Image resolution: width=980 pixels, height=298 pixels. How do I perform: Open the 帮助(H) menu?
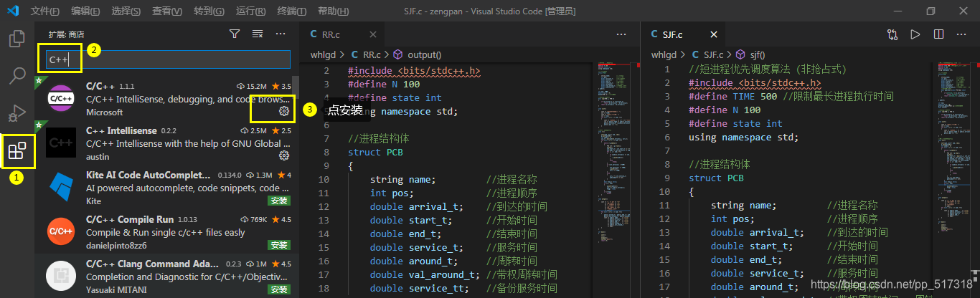(x=332, y=11)
